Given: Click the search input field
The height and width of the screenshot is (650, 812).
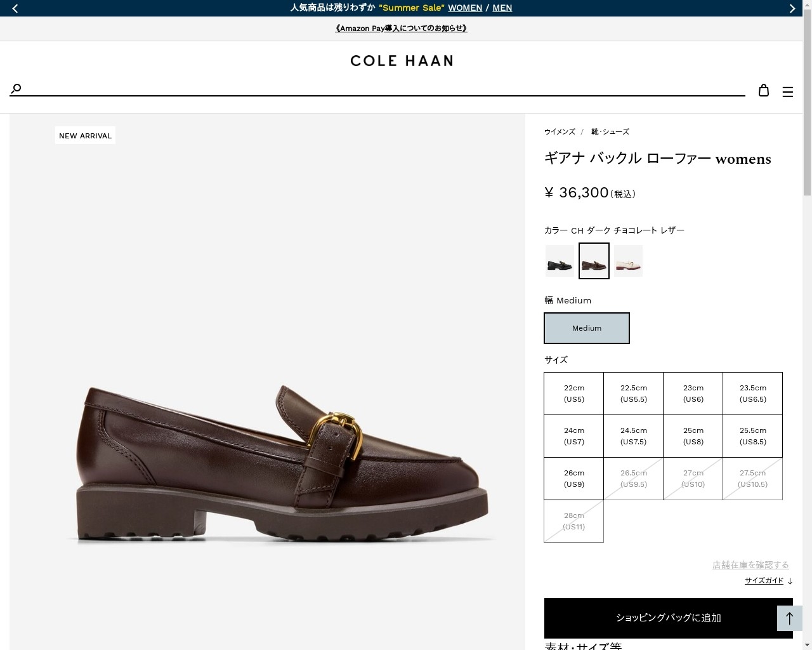Looking at the screenshot, I should [x=385, y=89].
